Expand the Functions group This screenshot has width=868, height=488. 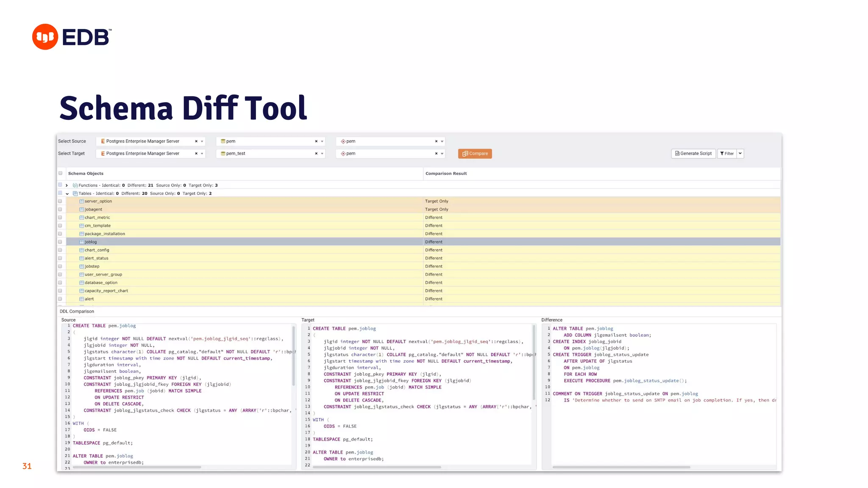point(67,186)
